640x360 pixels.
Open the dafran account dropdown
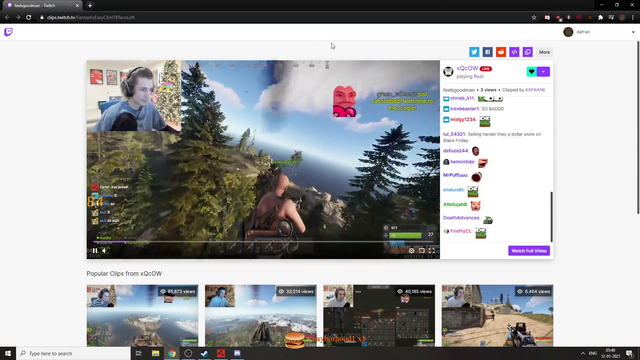pyautogui.click(x=633, y=32)
